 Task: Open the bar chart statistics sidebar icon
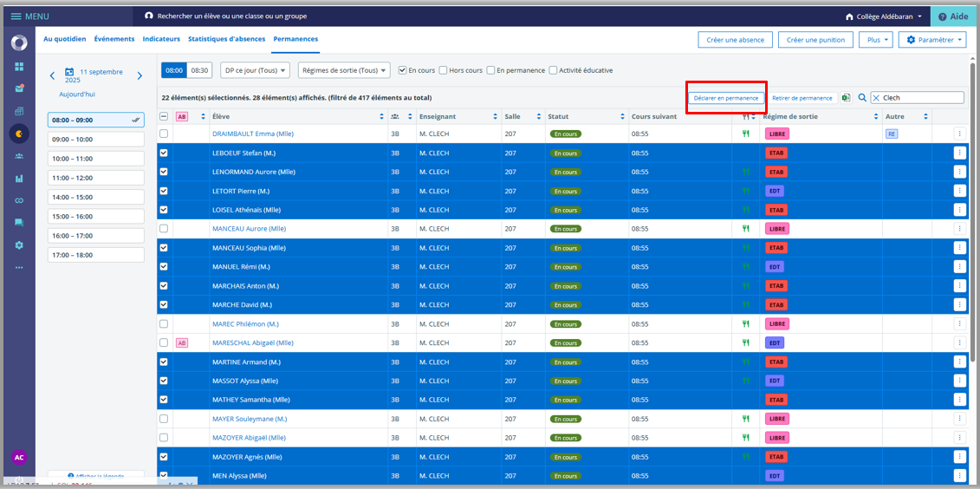tap(19, 179)
